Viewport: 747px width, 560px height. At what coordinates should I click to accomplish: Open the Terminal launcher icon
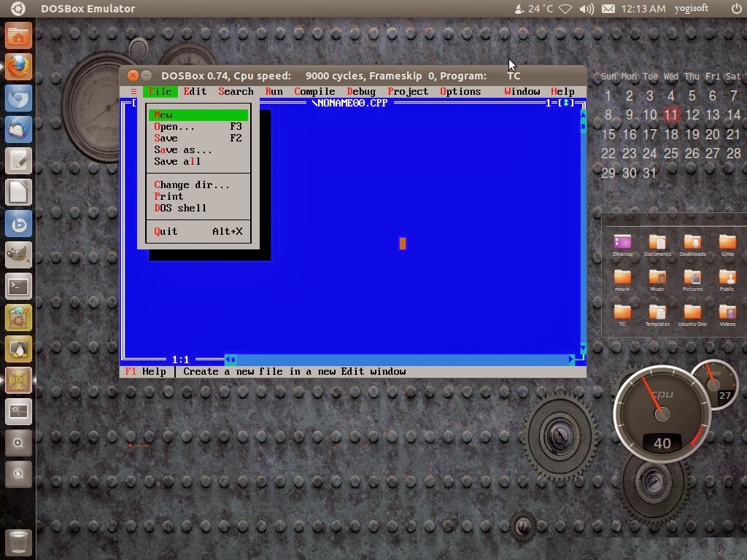pyautogui.click(x=18, y=286)
